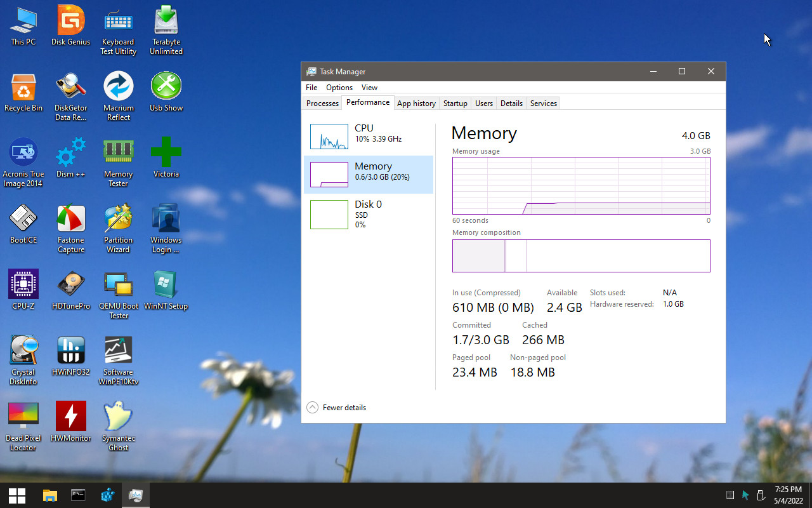Open HWMonitor desktop icon

click(71, 422)
